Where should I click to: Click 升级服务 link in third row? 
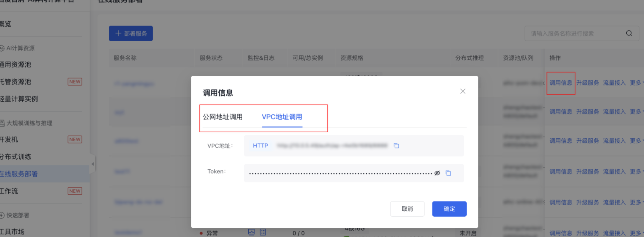click(588, 141)
